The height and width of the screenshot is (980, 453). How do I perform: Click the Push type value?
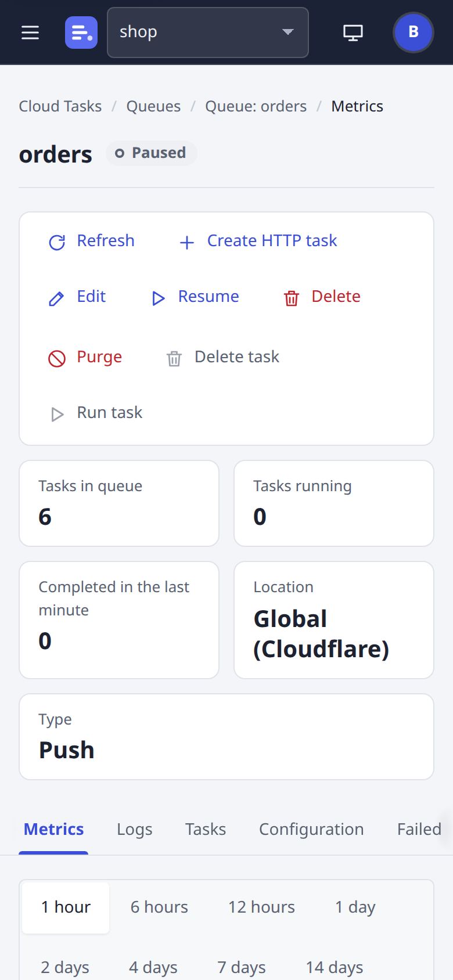point(67,750)
